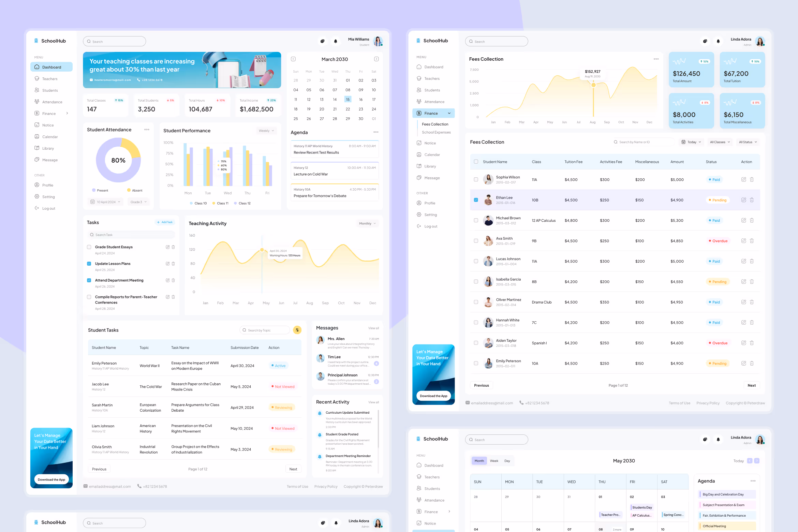The width and height of the screenshot is (798, 532).
Task: Select Fees Collection under the Finance menu
Action: (435, 124)
